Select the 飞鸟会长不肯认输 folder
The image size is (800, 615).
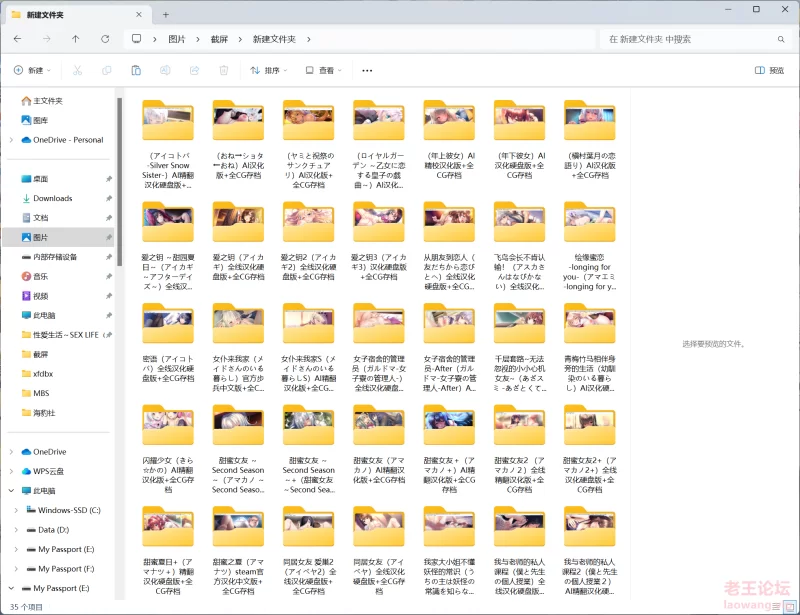point(519,247)
